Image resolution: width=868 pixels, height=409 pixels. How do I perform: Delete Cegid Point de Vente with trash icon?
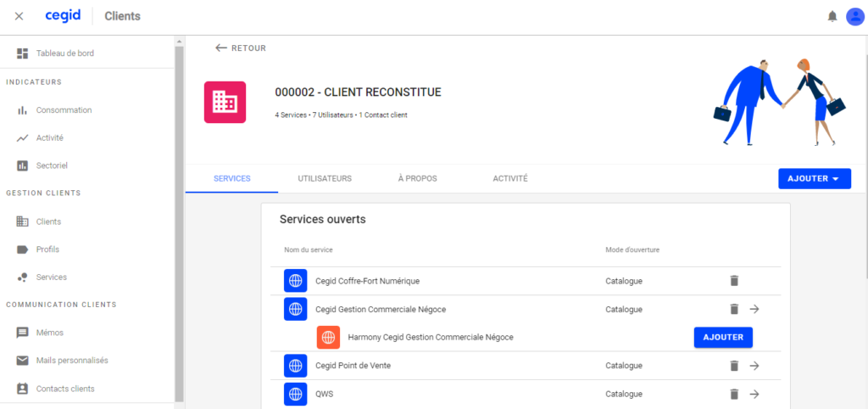(x=734, y=366)
